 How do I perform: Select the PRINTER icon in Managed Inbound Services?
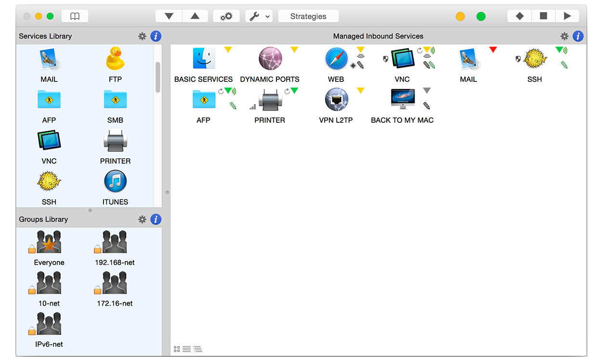270,100
